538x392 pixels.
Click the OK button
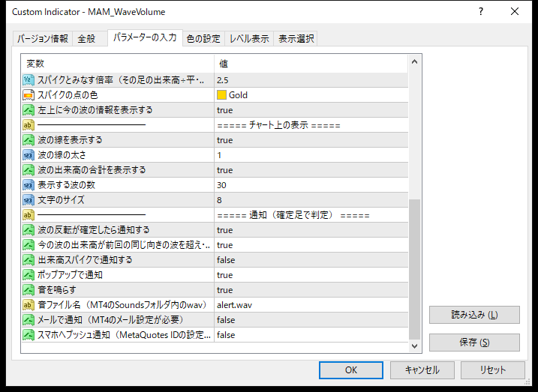point(351,370)
